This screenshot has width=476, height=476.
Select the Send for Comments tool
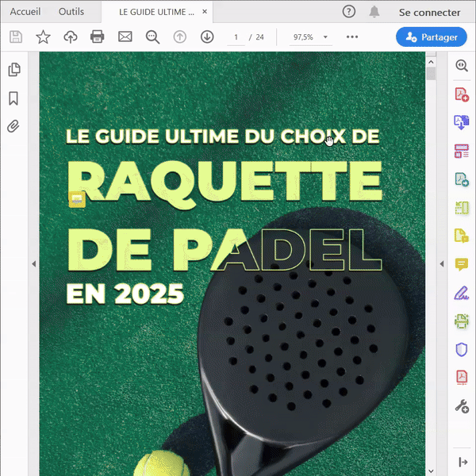point(462,236)
